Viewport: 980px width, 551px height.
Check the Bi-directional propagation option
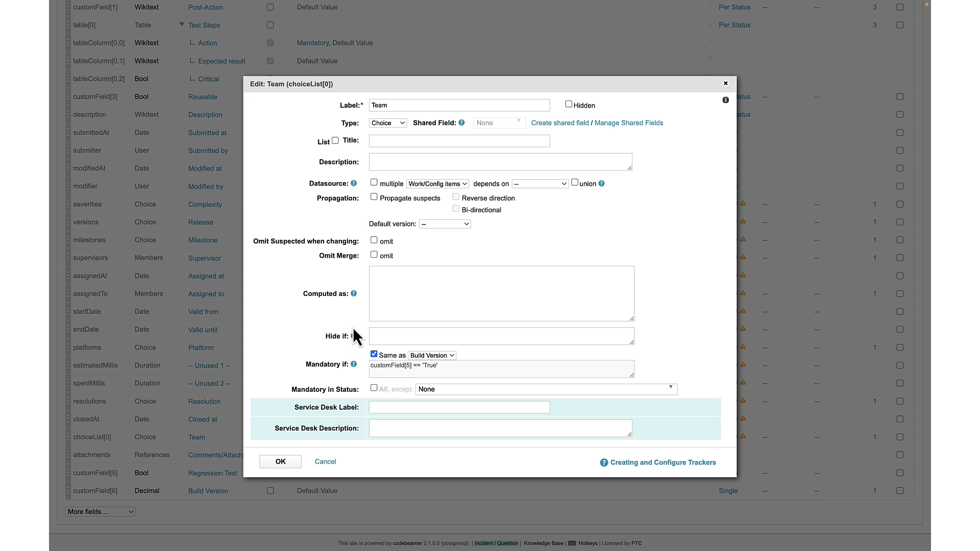pos(456,208)
